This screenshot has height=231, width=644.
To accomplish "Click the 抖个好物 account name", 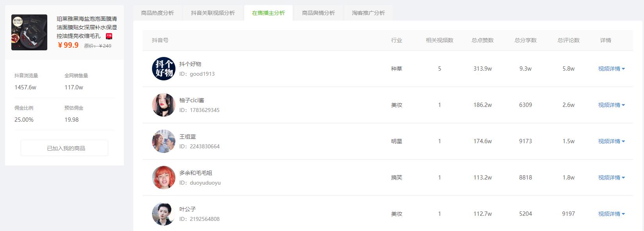I will (190, 64).
